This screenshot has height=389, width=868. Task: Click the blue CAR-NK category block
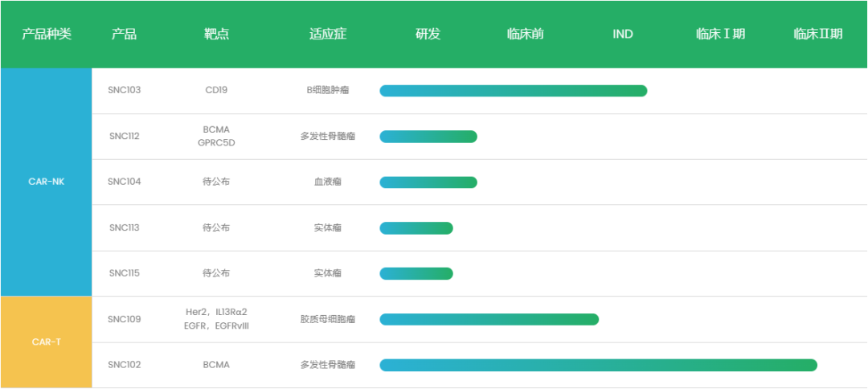[x=46, y=182]
